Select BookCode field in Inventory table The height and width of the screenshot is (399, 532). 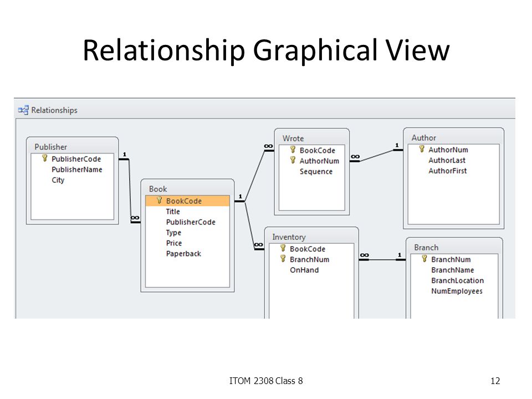(311, 249)
